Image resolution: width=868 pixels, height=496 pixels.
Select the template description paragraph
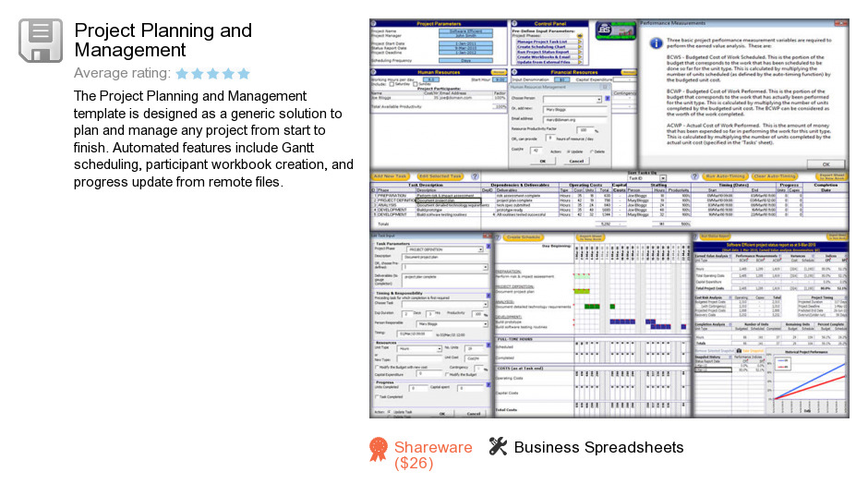(213, 139)
